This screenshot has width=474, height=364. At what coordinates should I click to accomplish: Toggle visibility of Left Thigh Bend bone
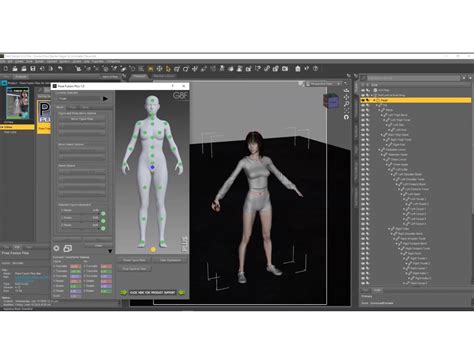click(x=363, y=115)
